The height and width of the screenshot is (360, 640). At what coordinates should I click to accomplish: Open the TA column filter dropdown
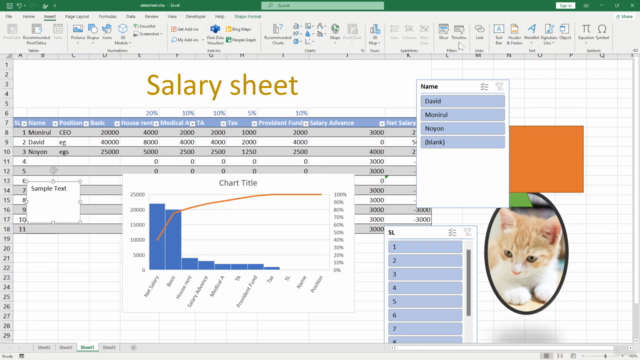pos(223,123)
